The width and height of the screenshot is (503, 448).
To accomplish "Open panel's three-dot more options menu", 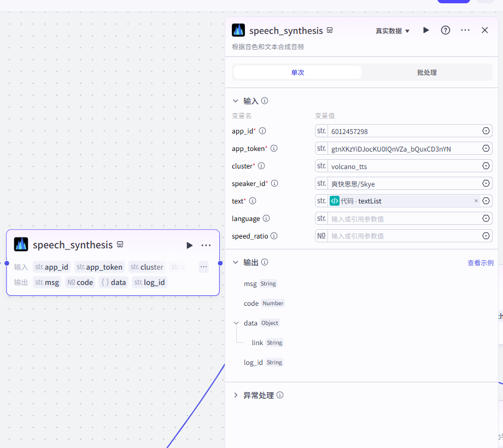I will point(465,30).
